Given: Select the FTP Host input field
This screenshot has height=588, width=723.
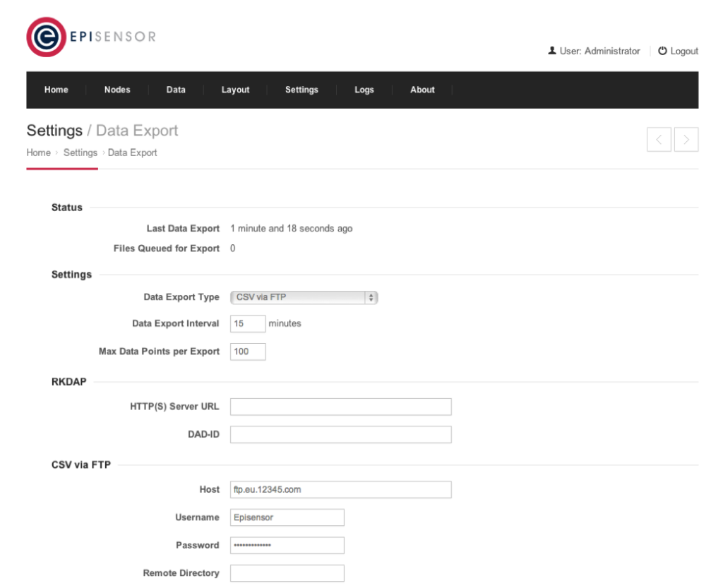Looking at the screenshot, I should [x=340, y=489].
